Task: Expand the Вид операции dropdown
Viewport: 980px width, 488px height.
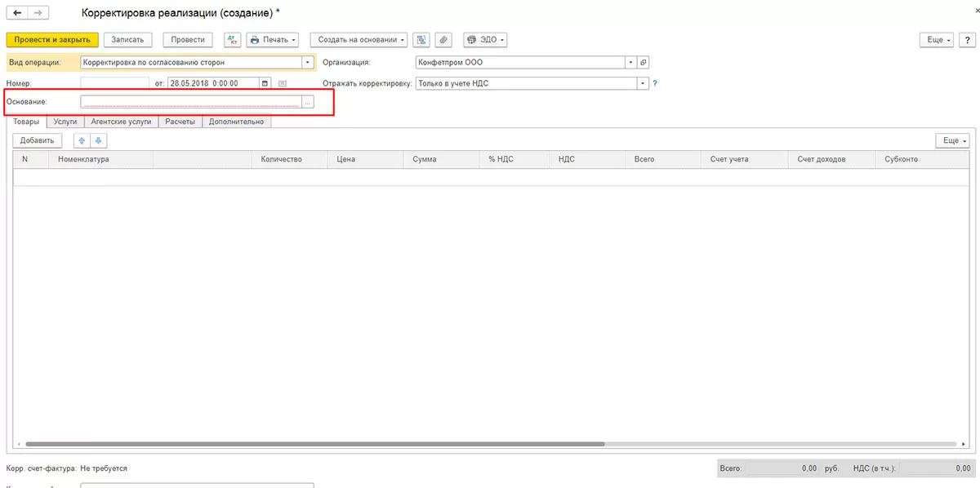Action: point(308,62)
